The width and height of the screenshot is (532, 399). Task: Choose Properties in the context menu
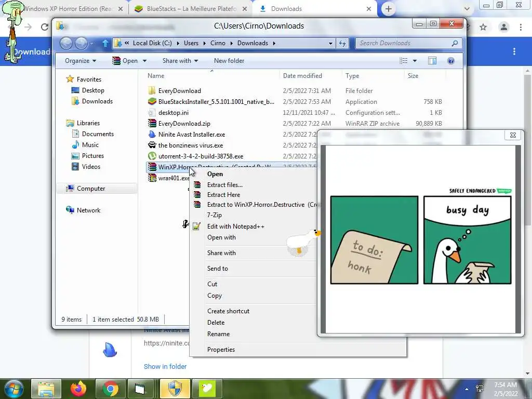point(221,350)
